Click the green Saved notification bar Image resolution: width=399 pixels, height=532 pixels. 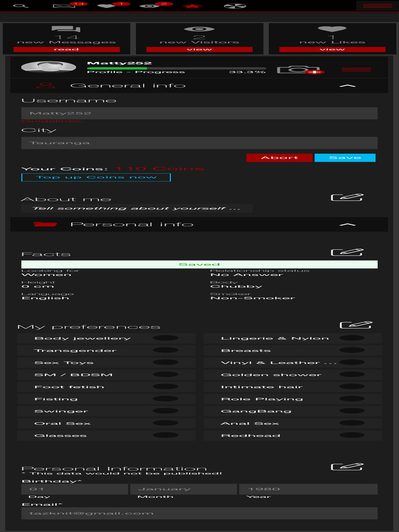click(x=199, y=264)
